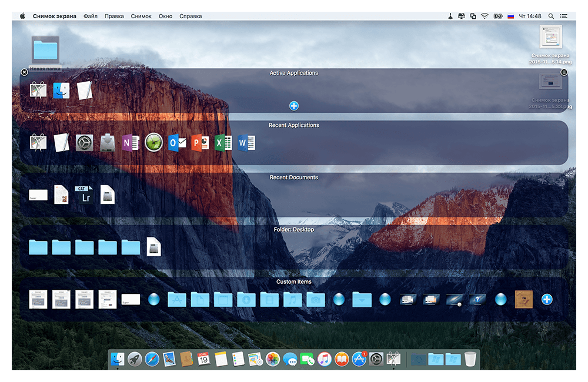Open the Файл menu
The width and height of the screenshot is (588, 382).
coord(91,16)
